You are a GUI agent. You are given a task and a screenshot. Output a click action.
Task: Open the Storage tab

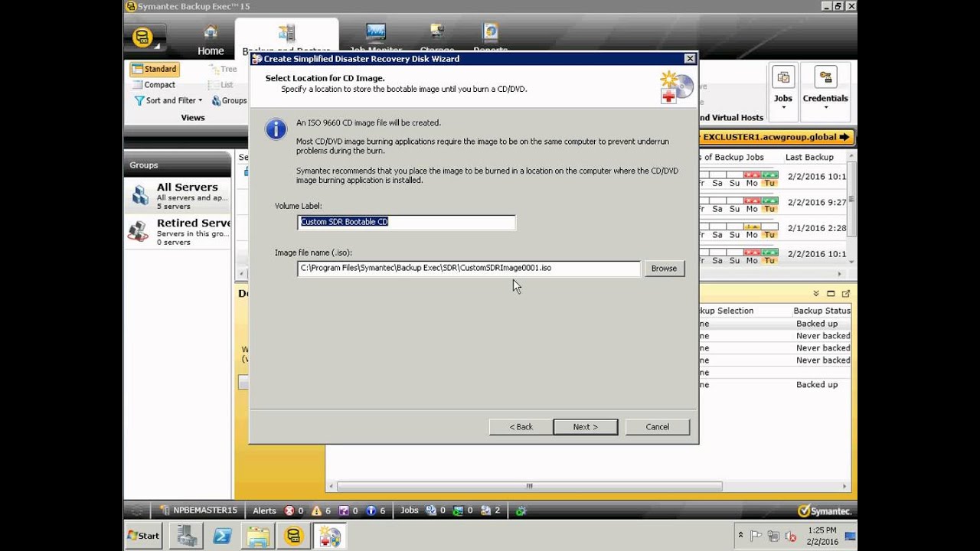click(x=437, y=37)
